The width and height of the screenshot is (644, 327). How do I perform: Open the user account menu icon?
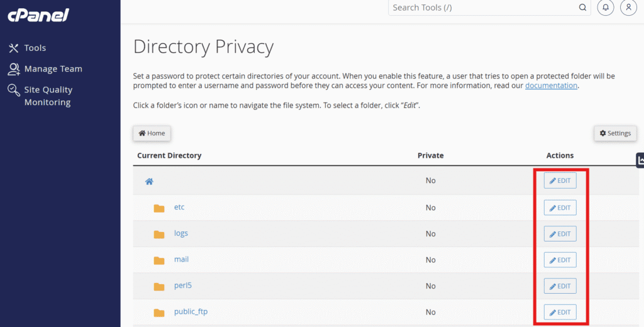tap(628, 8)
